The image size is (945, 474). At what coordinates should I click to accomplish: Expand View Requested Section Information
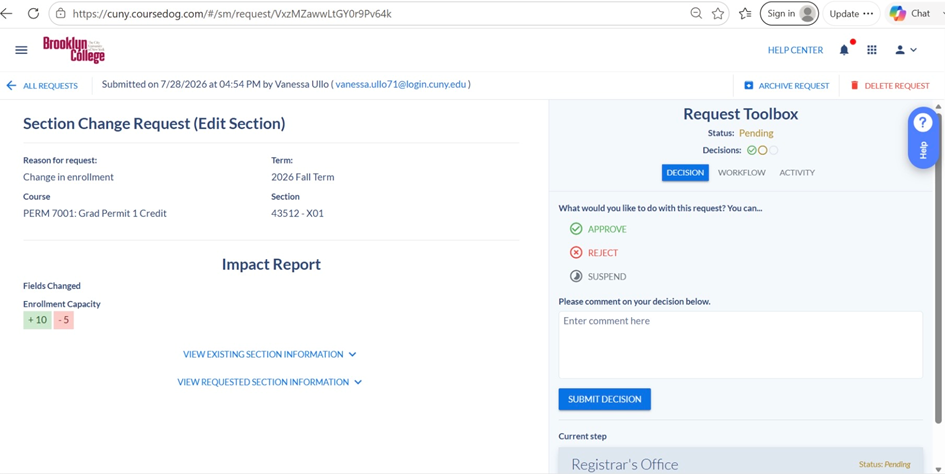[270, 382]
